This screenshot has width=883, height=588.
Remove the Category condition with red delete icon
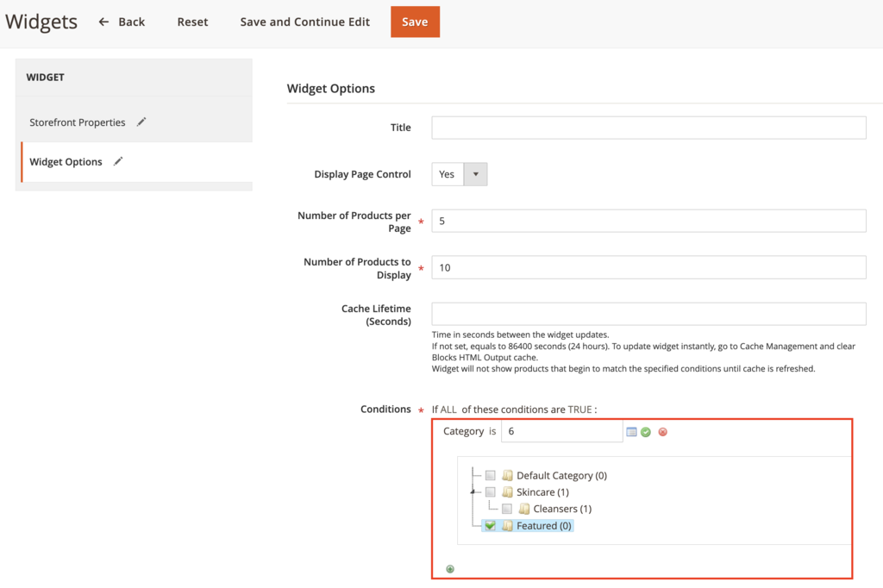(662, 432)
